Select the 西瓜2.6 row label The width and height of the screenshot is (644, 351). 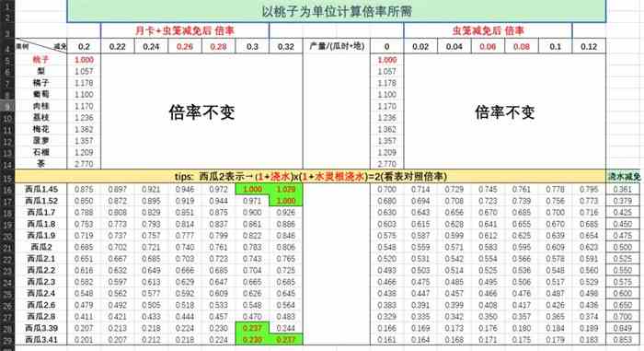pyautogui.click(x=41, y=305)
